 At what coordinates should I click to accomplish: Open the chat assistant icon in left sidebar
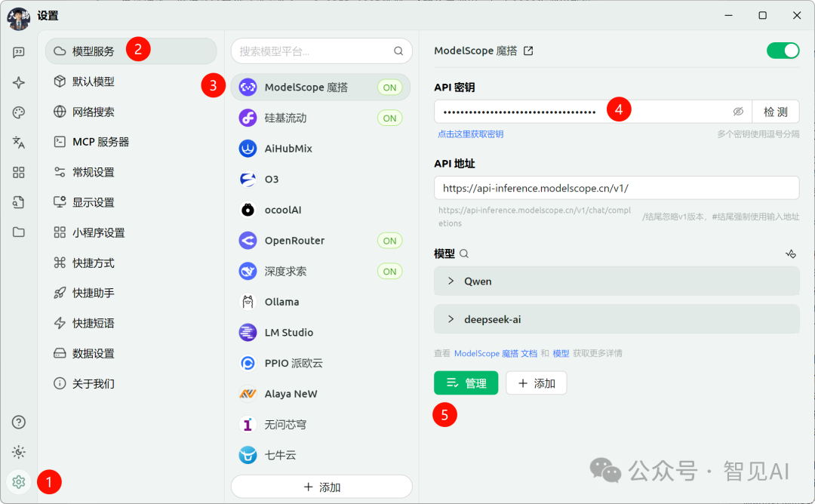[19, 53]
